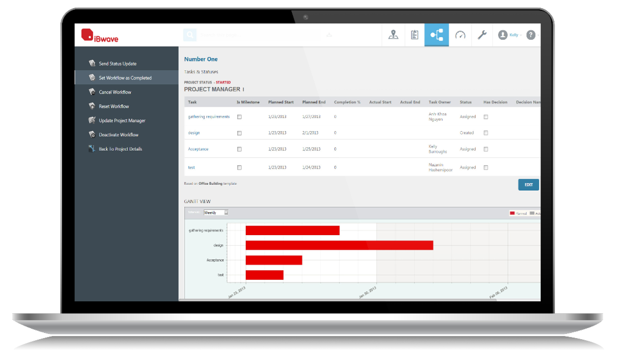Toggle Has Decision for gathering requirements
Image resolution: width=620 pixels, height=364 pixels.
pos(486,117)
